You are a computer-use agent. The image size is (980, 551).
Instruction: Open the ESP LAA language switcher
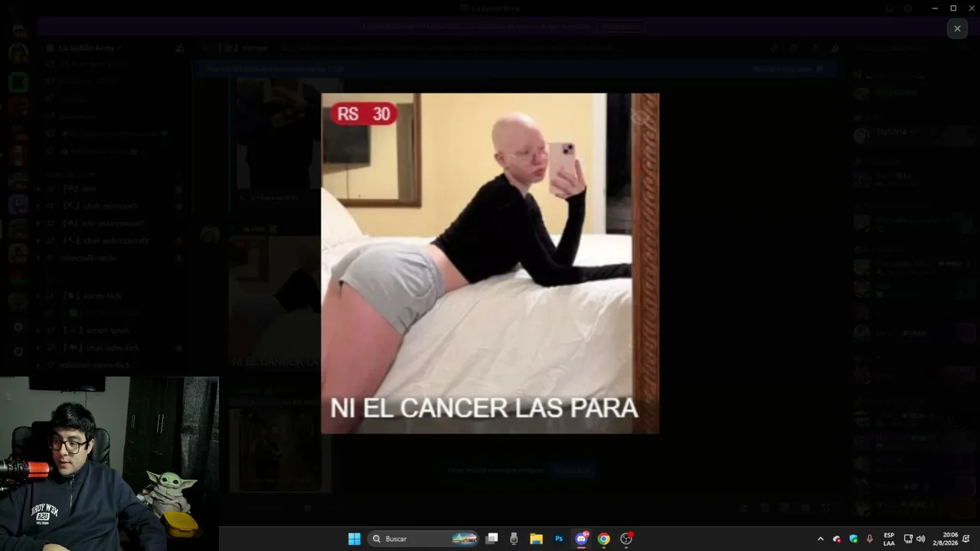889,539
